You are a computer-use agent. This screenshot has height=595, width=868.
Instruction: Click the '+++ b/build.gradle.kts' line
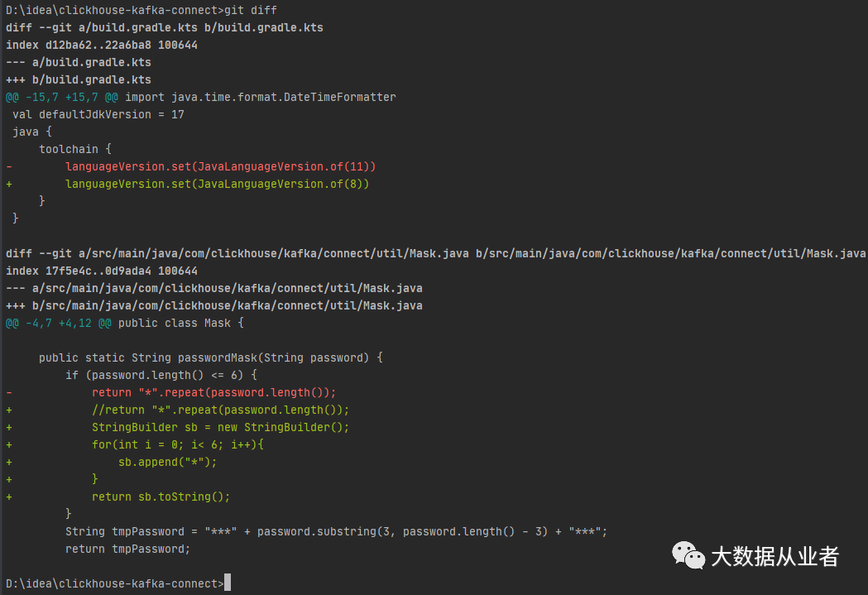(x=78, y=79)
